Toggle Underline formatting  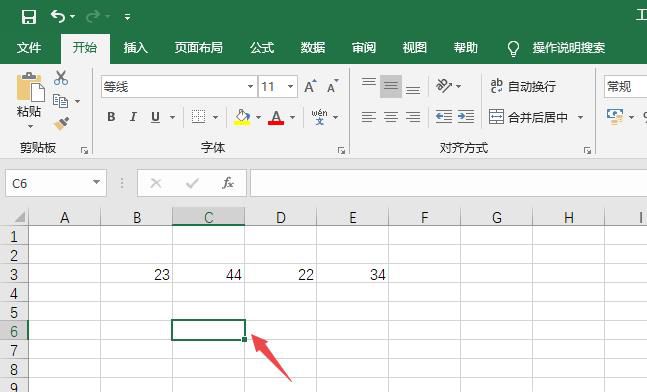point(155,118)
